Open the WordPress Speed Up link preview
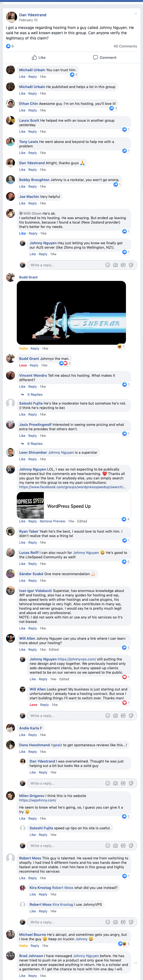Viewport: 143px width, 980px height. pos(74,506)
